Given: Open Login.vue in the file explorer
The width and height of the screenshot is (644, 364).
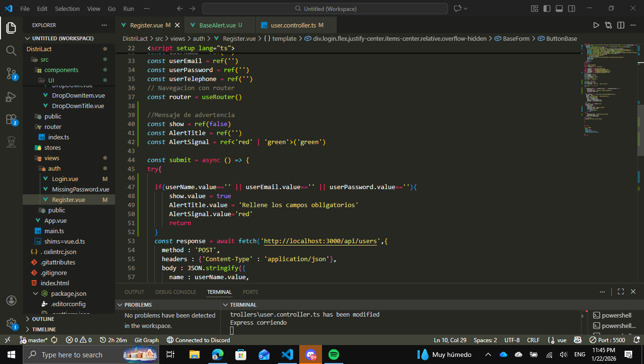Looking at the screenshot, I should coord(65,179).
